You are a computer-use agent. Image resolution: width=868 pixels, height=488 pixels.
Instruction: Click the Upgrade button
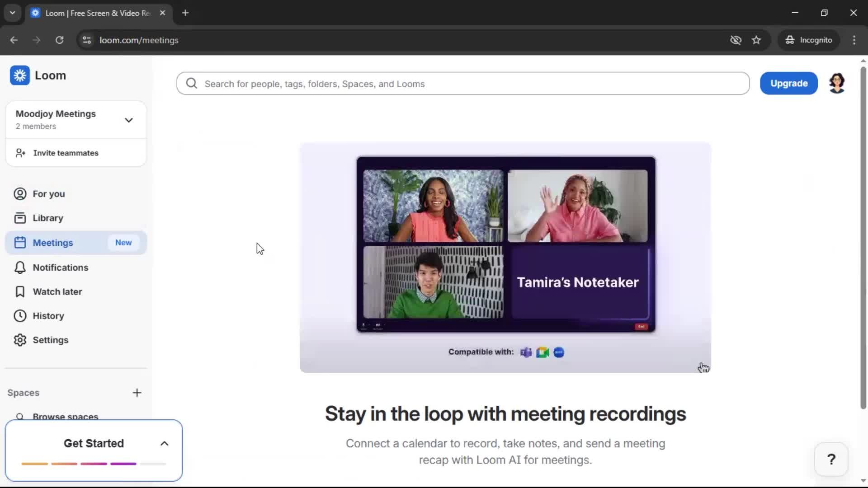(x=788, y=83)
